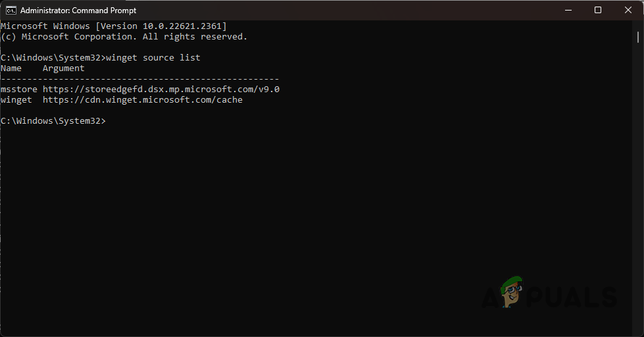Click the 'Microsoft Windows' version line

(113, 26)
